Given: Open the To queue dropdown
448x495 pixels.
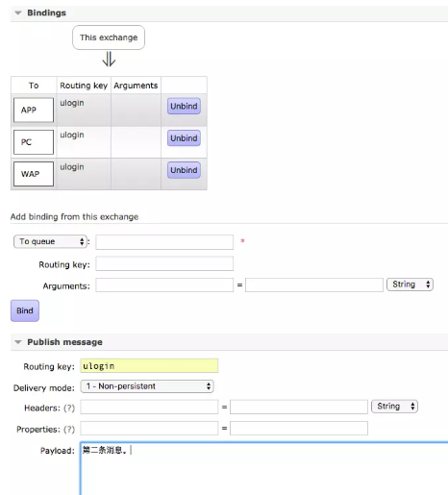Looking at the screenshot, I should coord(50,241).
